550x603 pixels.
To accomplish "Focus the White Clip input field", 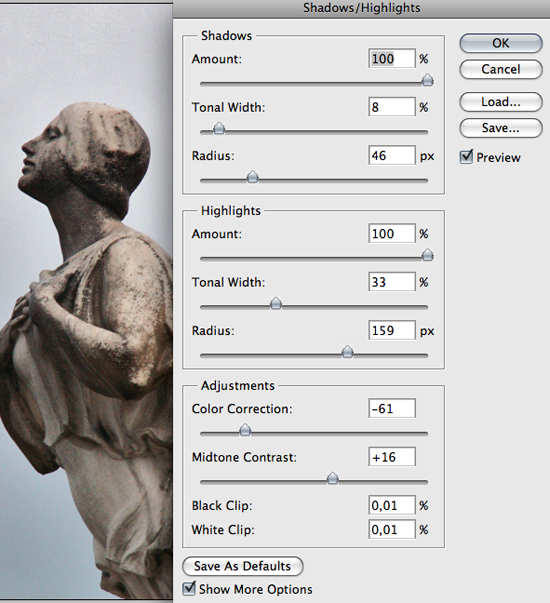I will 392,529.
